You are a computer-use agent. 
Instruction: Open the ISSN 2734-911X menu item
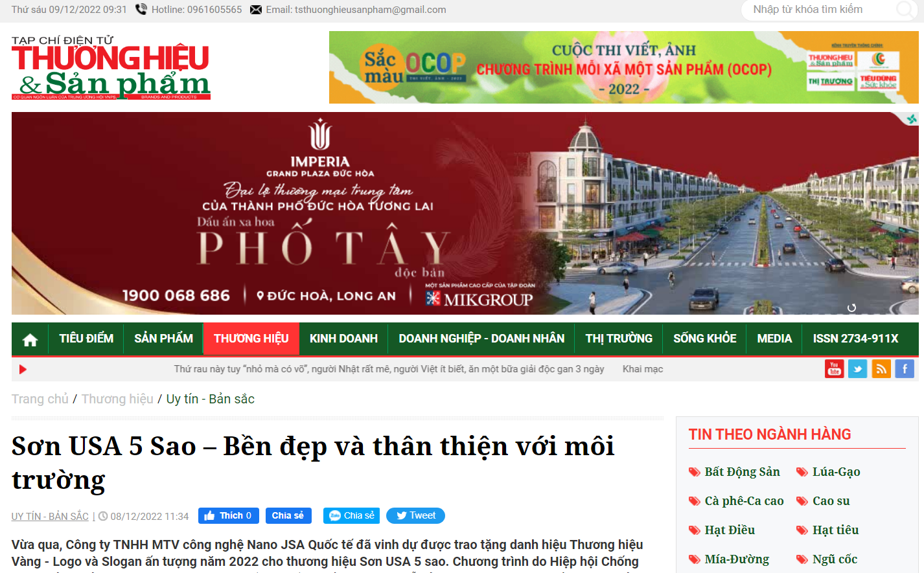(x=855, y=339)
